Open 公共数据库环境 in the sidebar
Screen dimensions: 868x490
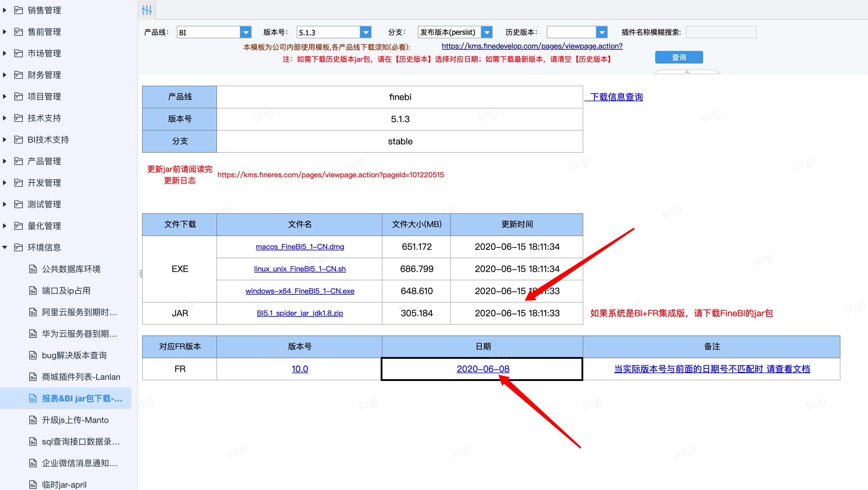pyautogui.click(x=71, y=269)
